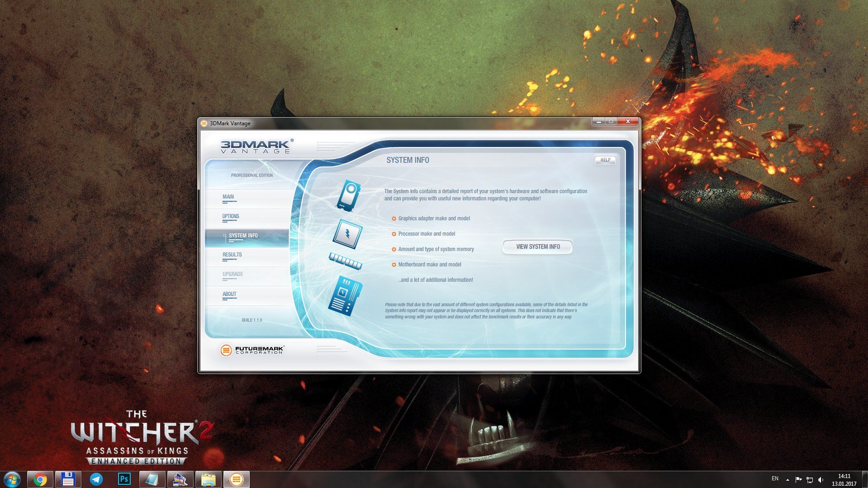Click the HELP button

(605, 160)
